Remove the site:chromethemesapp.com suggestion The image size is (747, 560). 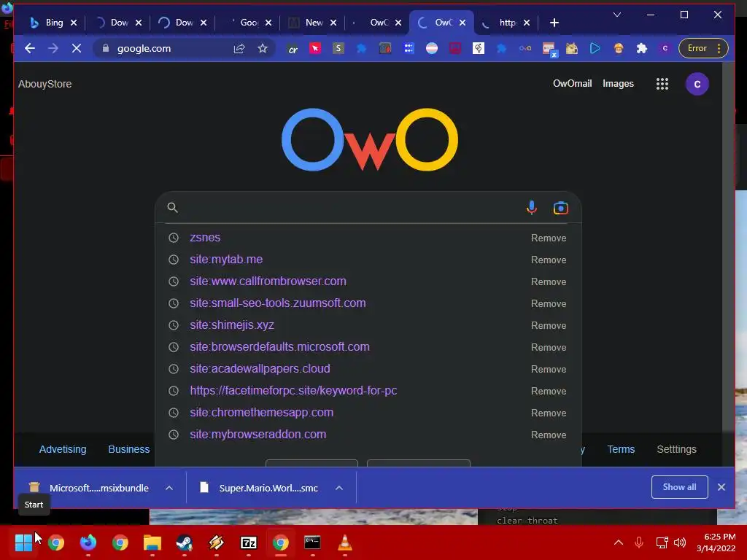tap(549, 413)
